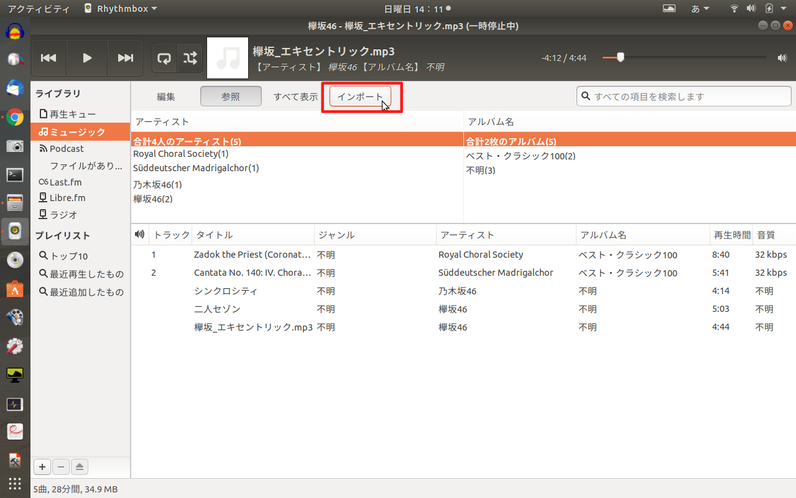
Task: Select the 最近追加したもの playlist
Action: [x=80, y=292]
